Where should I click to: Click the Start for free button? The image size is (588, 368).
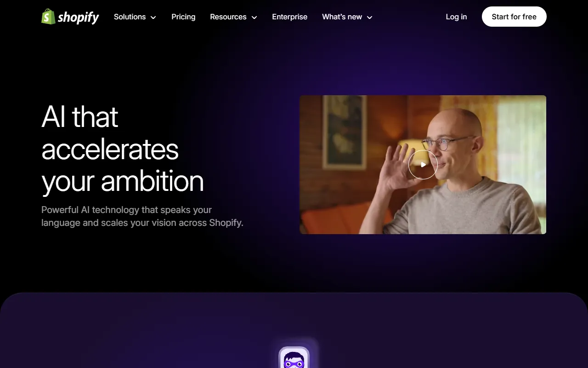tap(514, 17)
